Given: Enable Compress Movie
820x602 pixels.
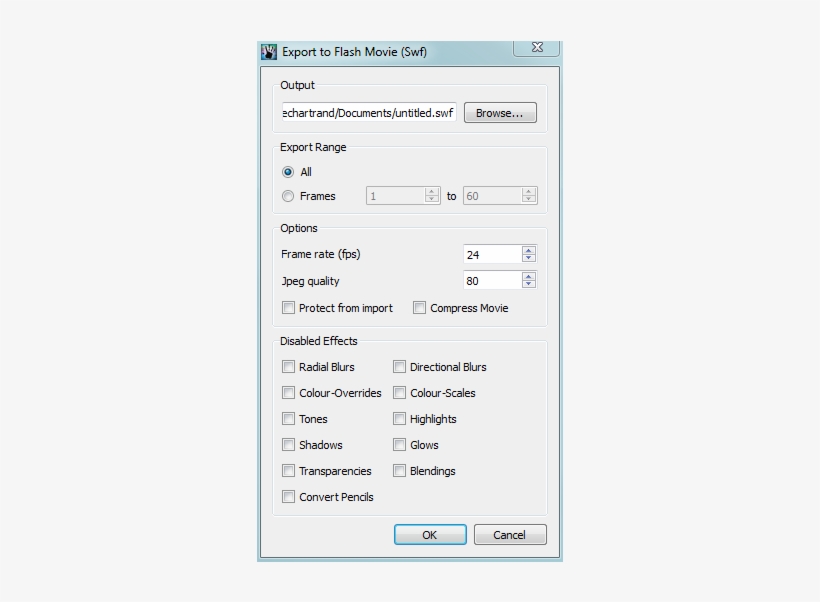Looking at the screenshot, I should pos(419,308).
